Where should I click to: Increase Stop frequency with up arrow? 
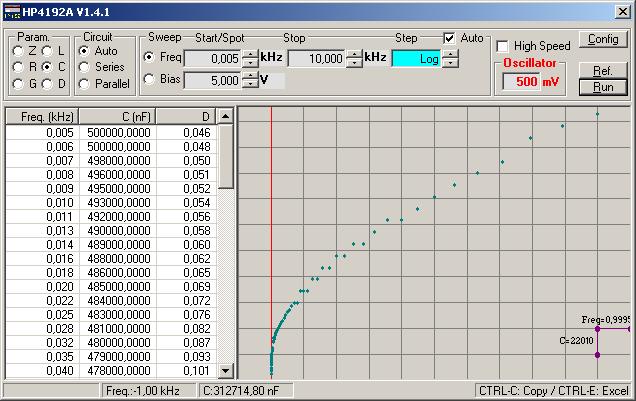(354, 55)
